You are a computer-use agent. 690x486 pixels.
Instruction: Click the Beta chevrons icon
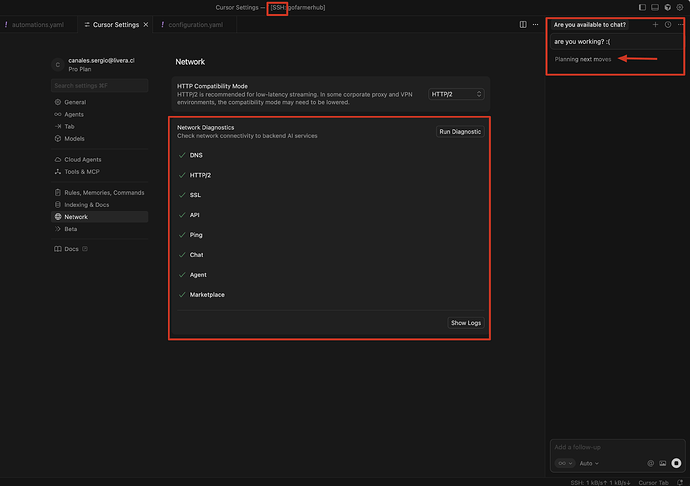58,229
